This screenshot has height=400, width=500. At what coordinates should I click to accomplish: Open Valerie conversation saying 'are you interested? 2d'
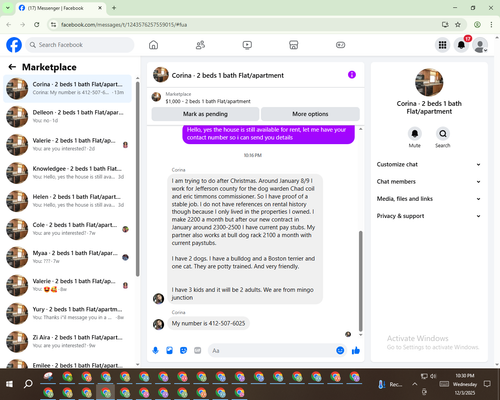coord(67,145)
